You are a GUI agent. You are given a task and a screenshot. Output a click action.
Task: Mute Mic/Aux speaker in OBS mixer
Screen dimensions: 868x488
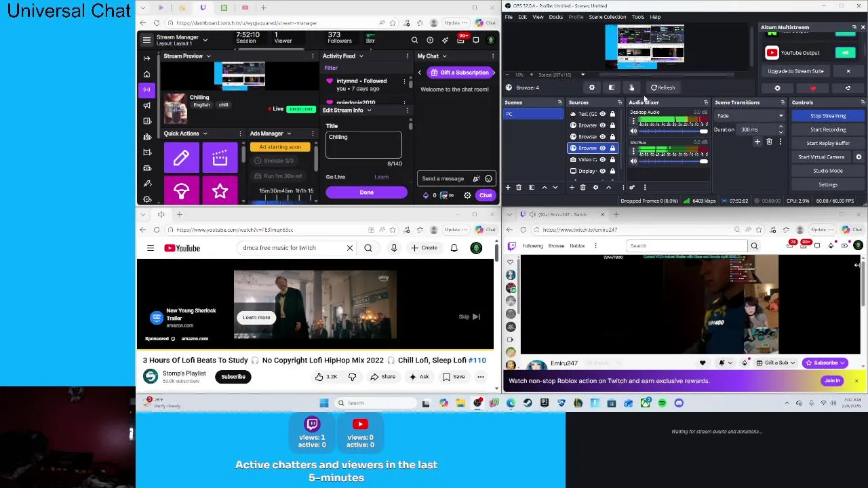click(634, 161)
